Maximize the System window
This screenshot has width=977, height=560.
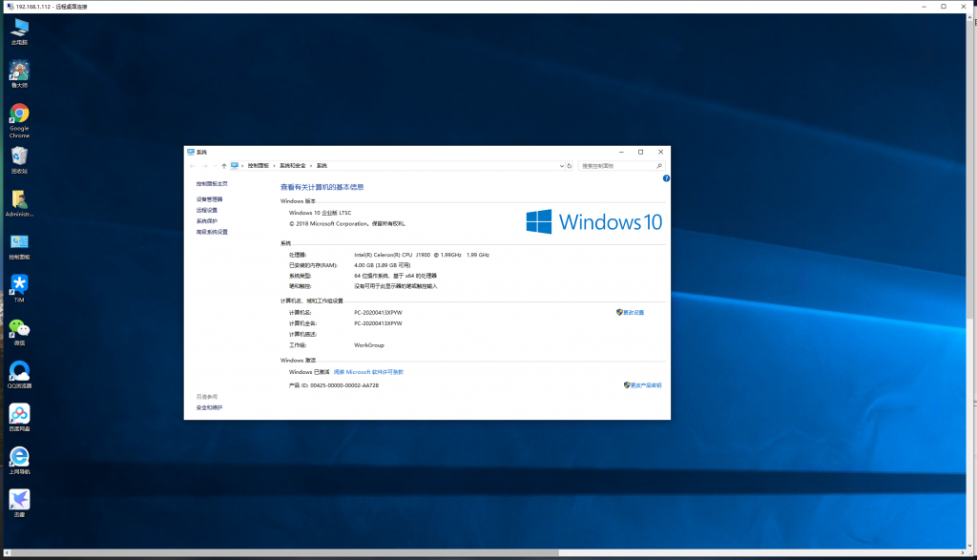coord(640,152)
